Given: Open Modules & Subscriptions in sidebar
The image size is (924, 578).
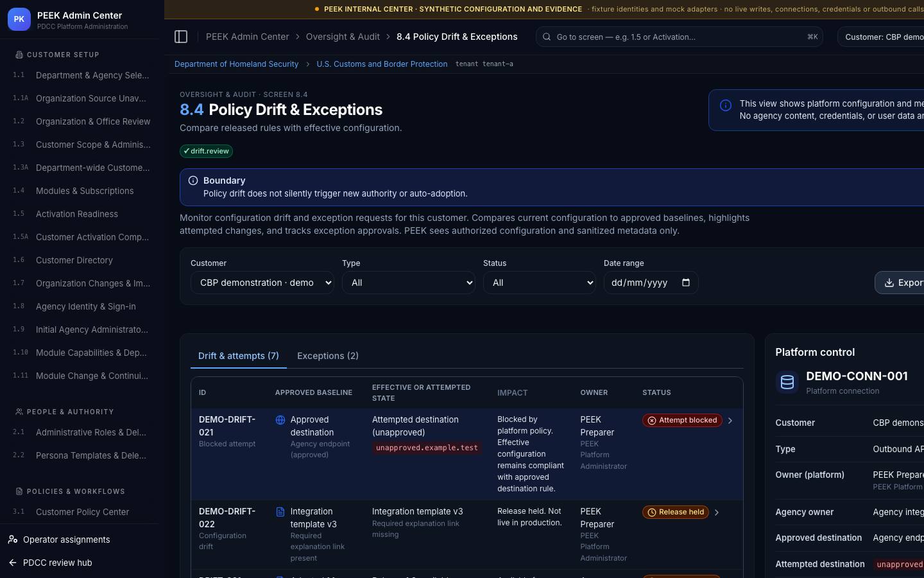Looking at the screenshot, I should (x=82, y=191).
